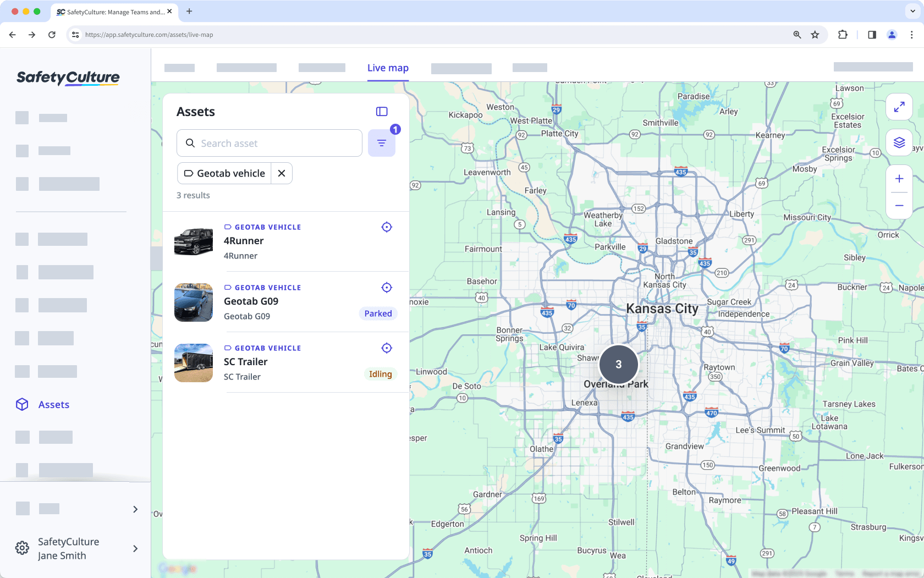Screen dimensions: 924x578
Task: Locate Geotab G09 on the map
Action: [387, 287]
